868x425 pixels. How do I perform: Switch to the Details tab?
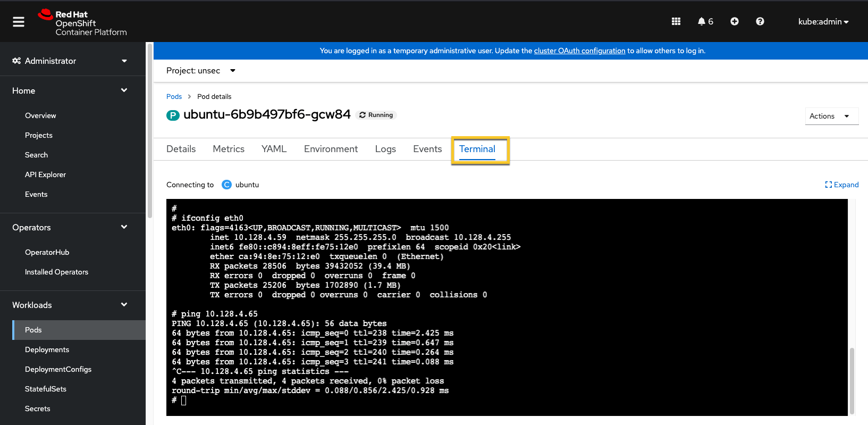pos(181,149)
